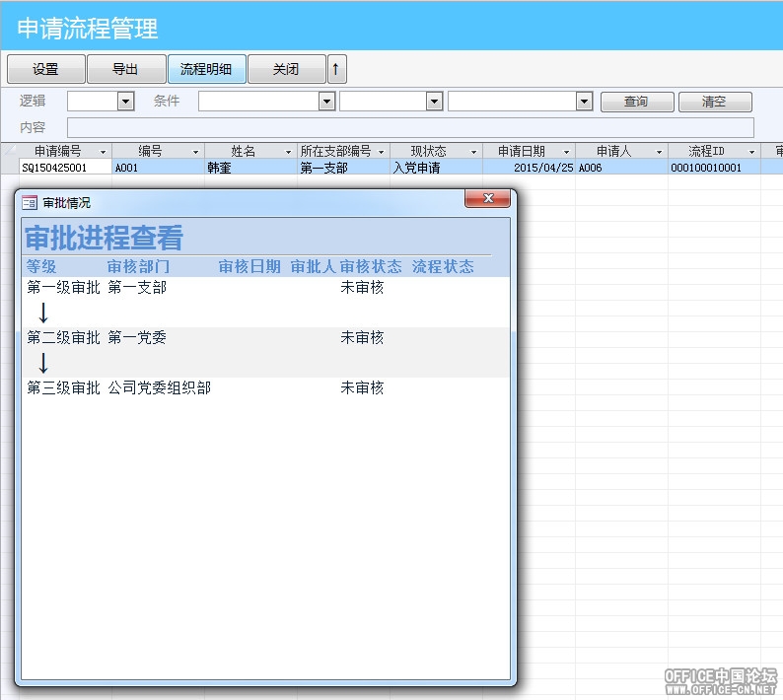Viewport: 783px width, 700px height.
Task: Expand 所在支部编号 column filter arrow
Action: point(382,152)
